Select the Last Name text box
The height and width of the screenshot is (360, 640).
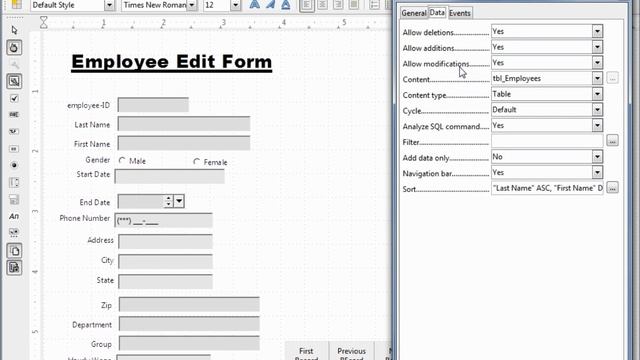[184, 124]
